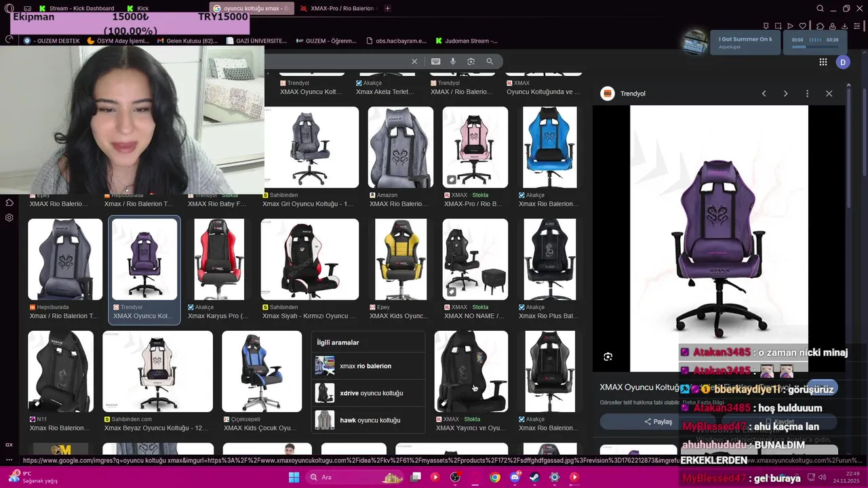Open pink XMAX-Pro / Rio chair thumbnail
868x488 pixels.
475,147
